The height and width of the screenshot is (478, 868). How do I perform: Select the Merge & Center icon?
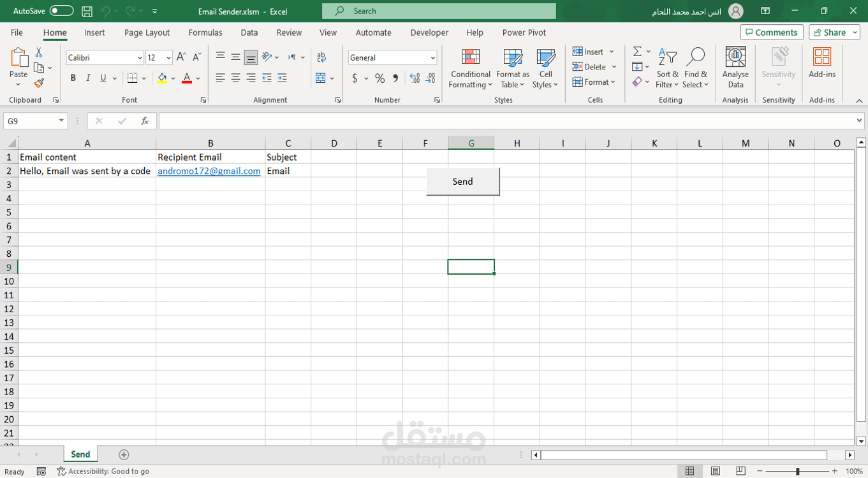pyautogui.click(x=321, y=78)
